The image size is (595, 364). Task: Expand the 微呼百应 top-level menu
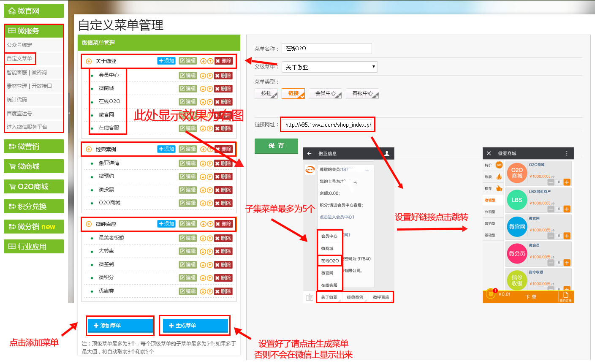pyautogui.click(x=89, y=224)
